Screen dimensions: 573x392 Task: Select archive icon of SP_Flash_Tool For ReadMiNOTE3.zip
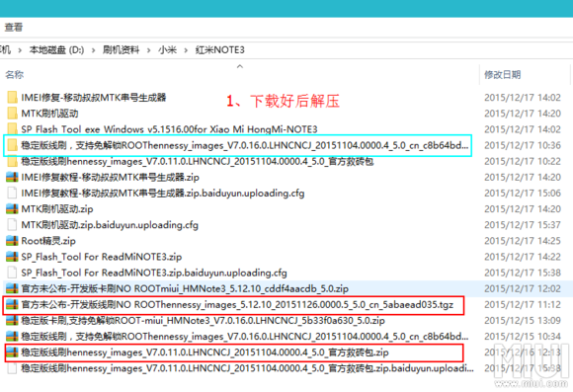[12, 257]
